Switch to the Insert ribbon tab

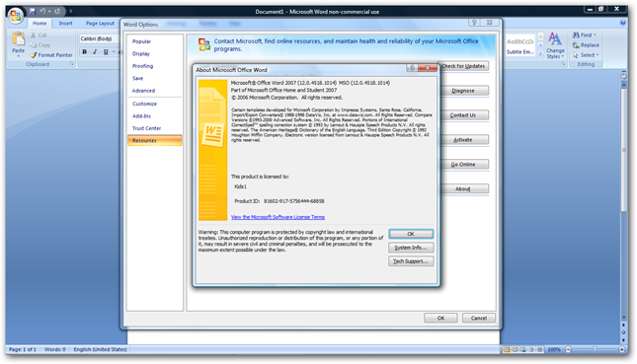point(65,24)
